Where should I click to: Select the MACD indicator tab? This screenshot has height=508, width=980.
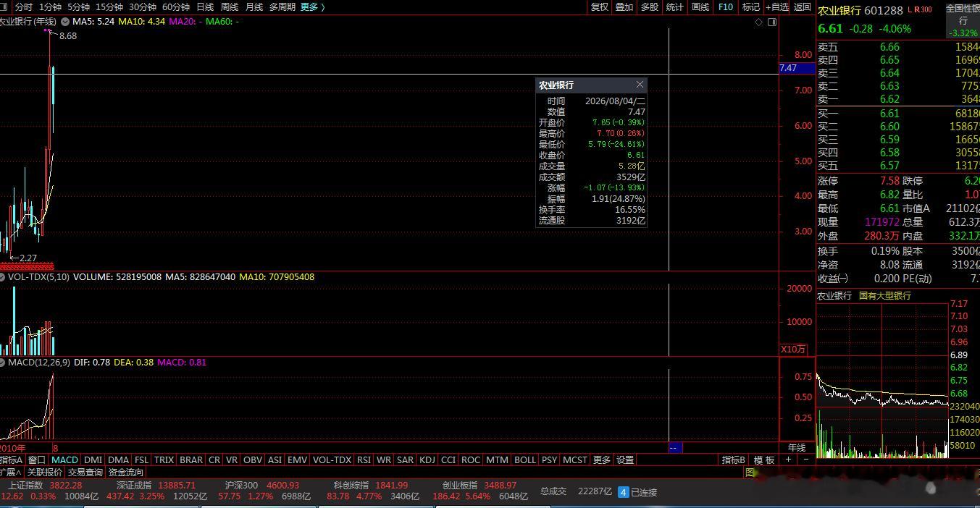(x=64, y=460)
